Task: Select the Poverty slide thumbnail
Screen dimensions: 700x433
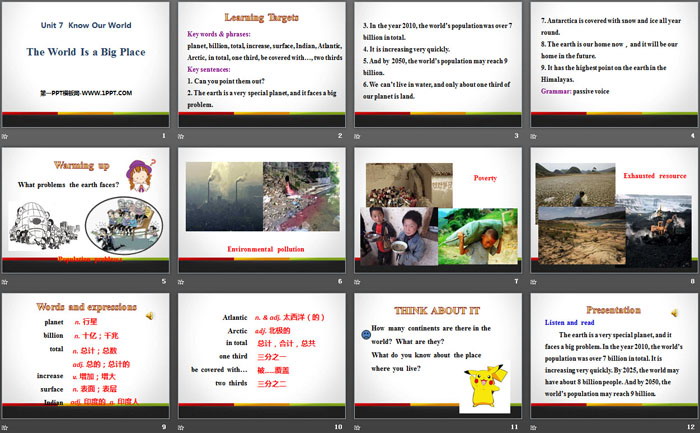Action: point(438,210)
